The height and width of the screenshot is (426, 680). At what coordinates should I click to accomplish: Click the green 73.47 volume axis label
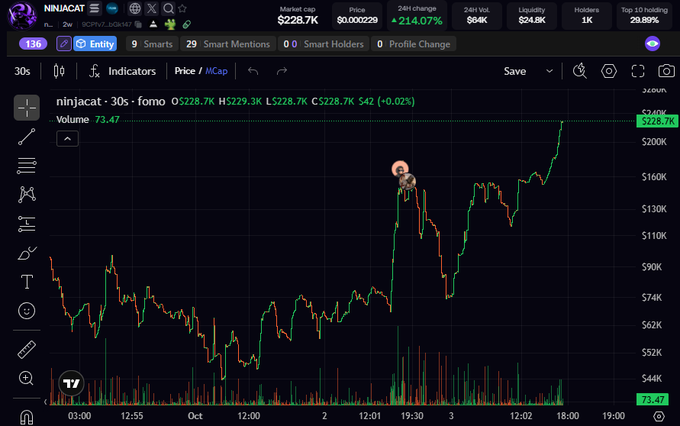click(x=652, y=399)
